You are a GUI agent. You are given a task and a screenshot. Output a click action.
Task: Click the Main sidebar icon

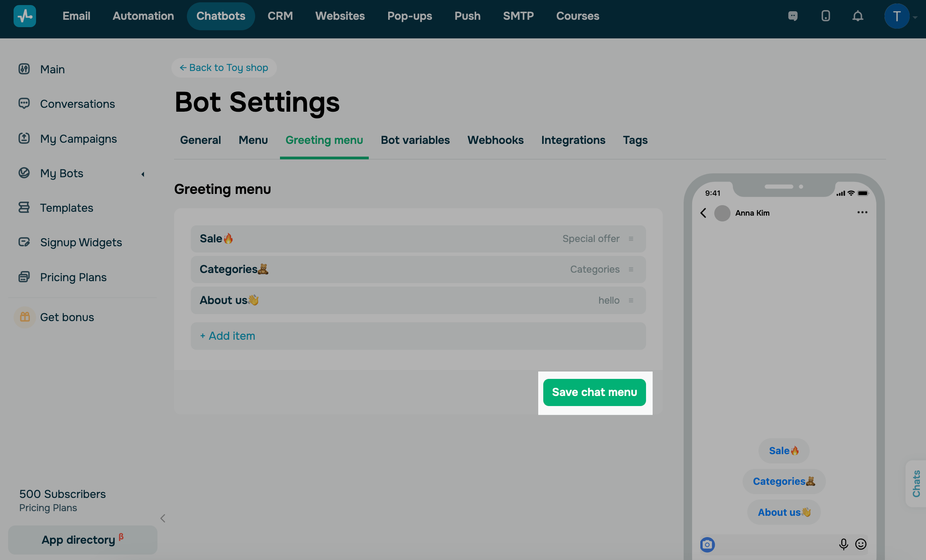pos(24,69)
